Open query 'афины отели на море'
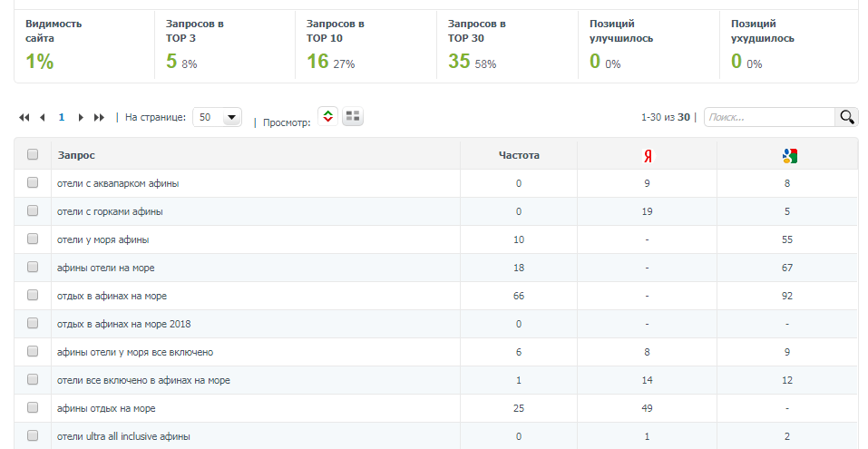Screen dimensions: 868x449 [112, 268]
